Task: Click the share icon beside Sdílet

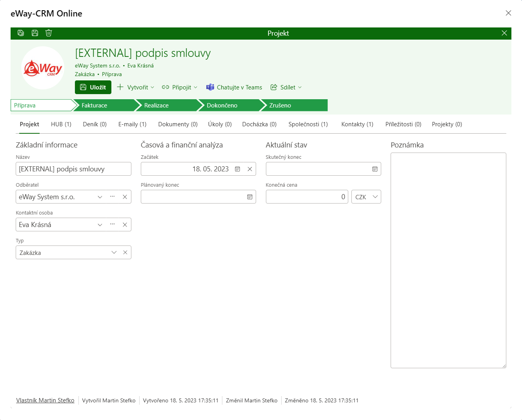Action: pyautogui.click(x=274, y=87)
